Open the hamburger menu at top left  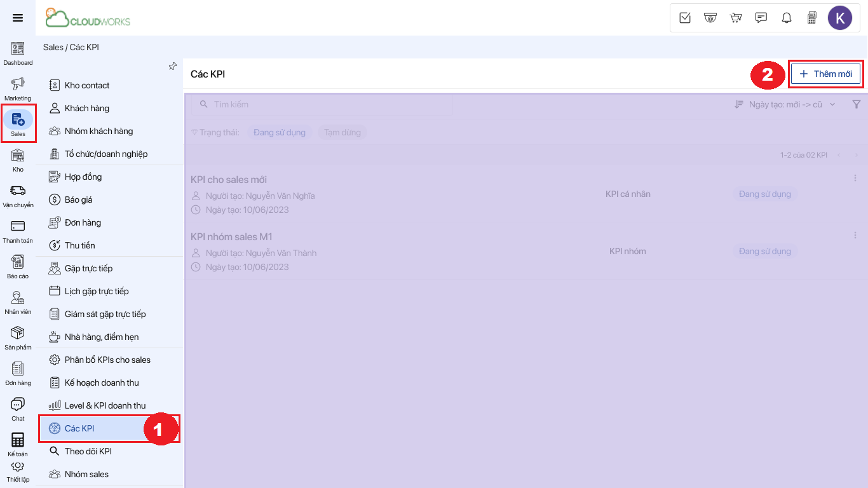[x=18, y=18]
